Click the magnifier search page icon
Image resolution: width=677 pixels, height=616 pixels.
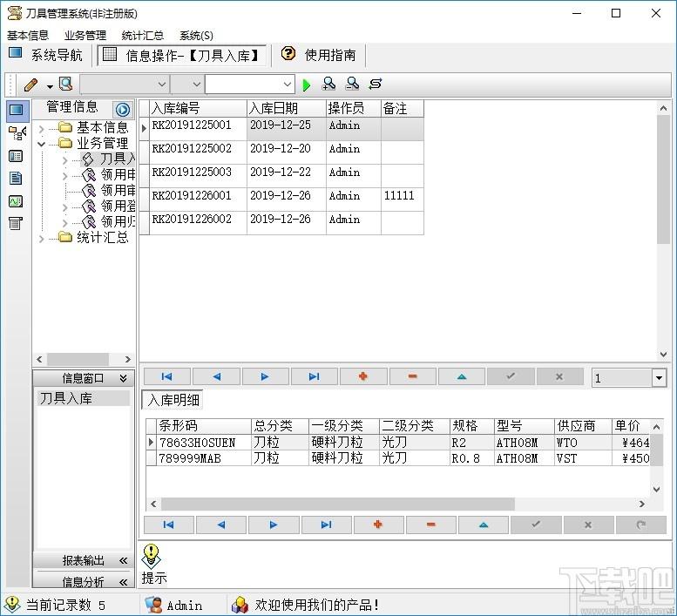(x=65, y=84)
